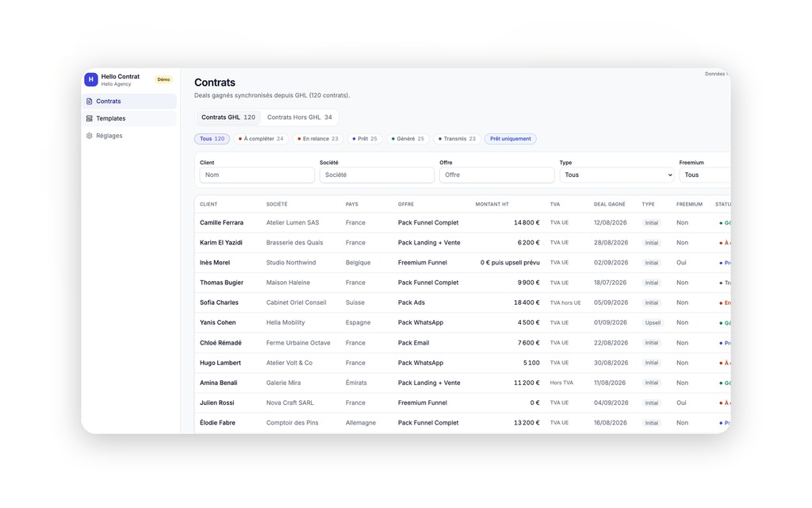The width and height of the screenshot is (812, 508).
Task: Sort by Montant HT column header
Action: (492, 204)
